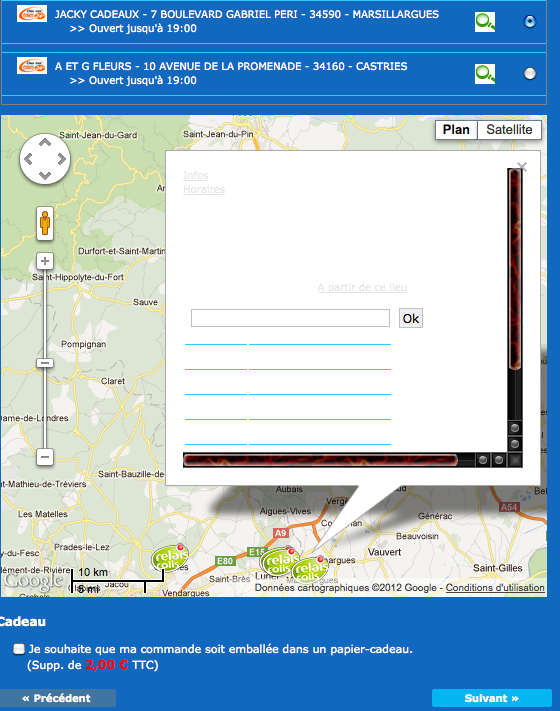Click the magnifier icon for Jacky Cadeaux
The height and width of the screenshot is (711, 560).
pos(485,22)
